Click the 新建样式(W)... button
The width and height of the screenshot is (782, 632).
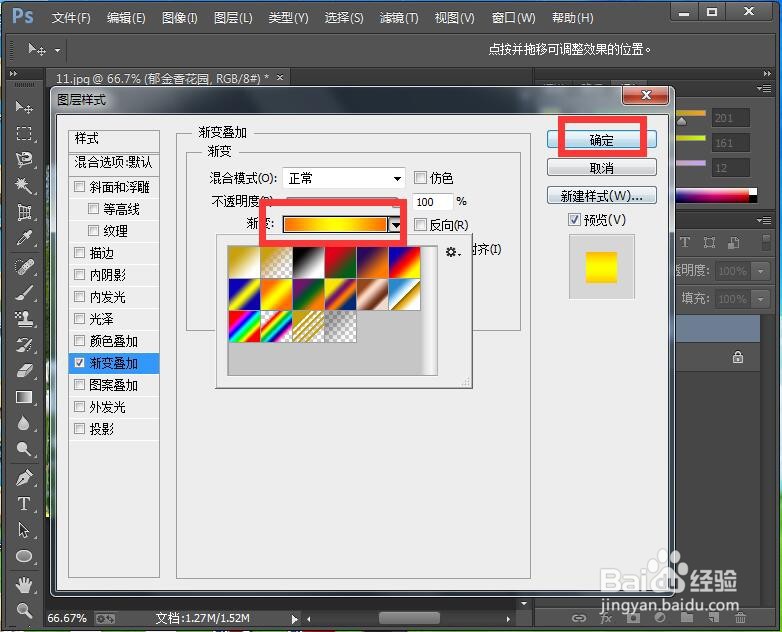[x=601, y=196]
